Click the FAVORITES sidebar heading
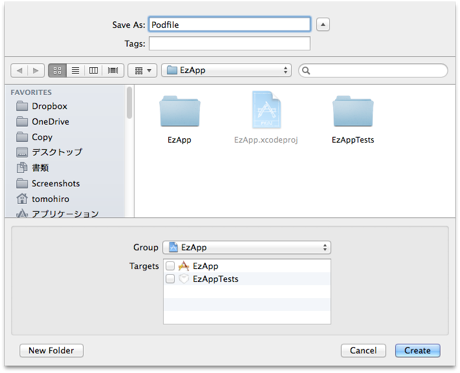Screen dimensions: 460x373 point(31,92)
